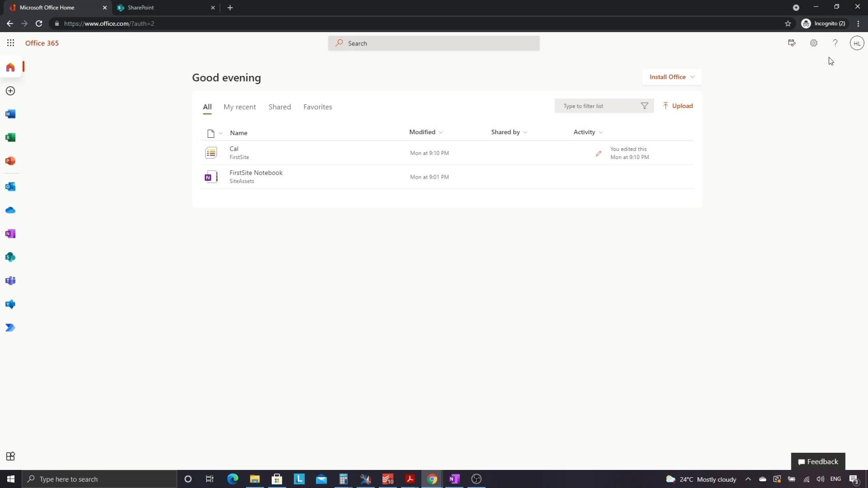Click the Upload button
868x488 pixels.
[x=678, y=106]
